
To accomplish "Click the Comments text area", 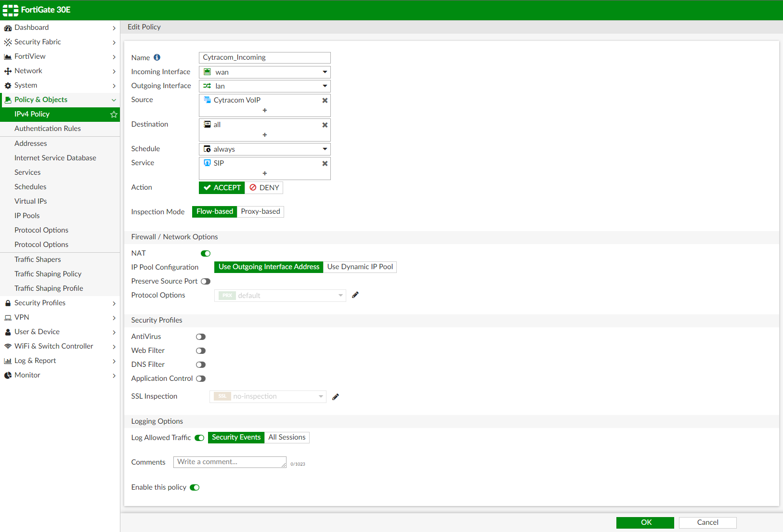I will coord(230,462).
